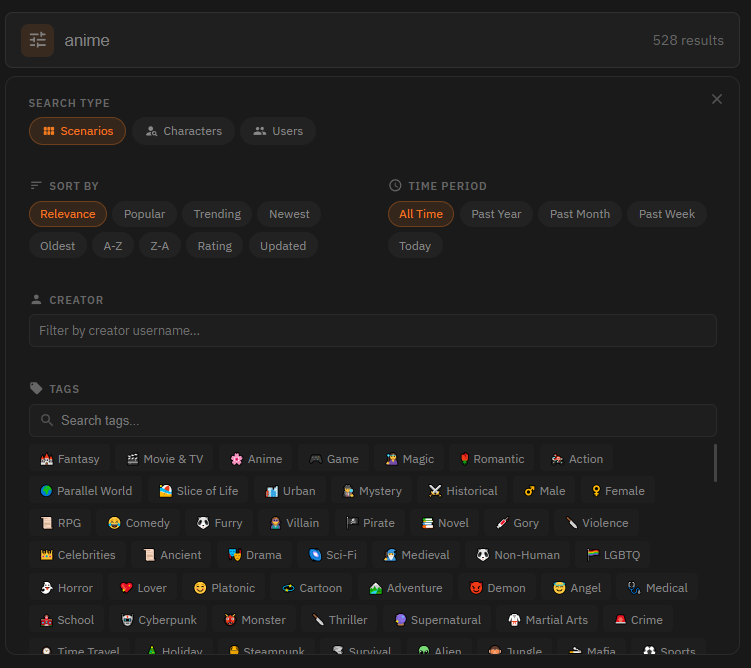
Task: Close the search filter panel
Action: [716, 99]
